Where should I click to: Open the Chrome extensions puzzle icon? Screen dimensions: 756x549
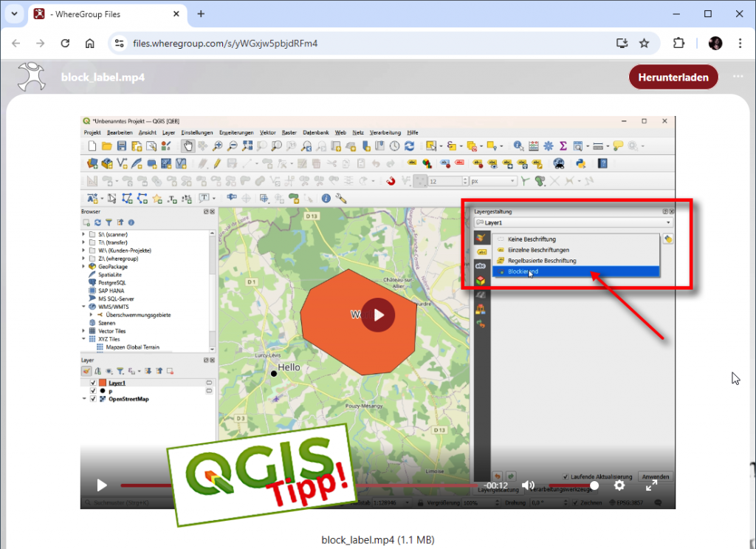coord(678,44)
